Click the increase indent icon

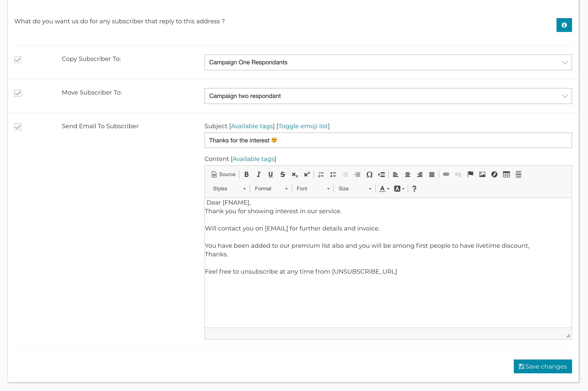357,174
